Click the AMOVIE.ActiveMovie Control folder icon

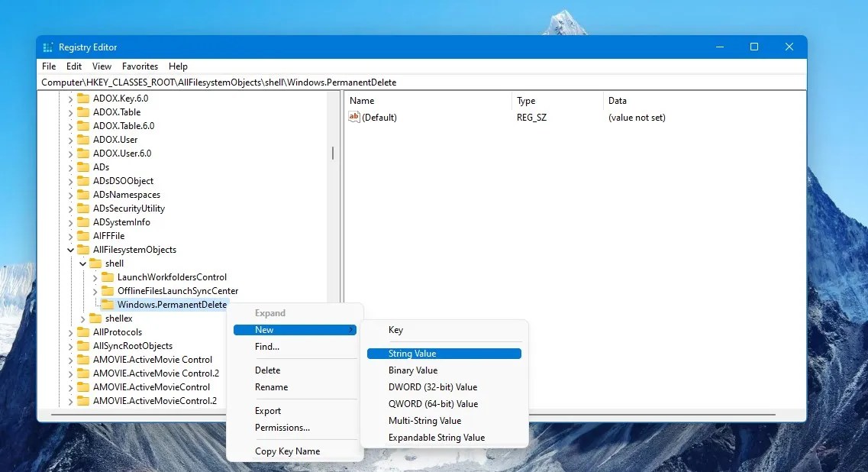[84, 359]
